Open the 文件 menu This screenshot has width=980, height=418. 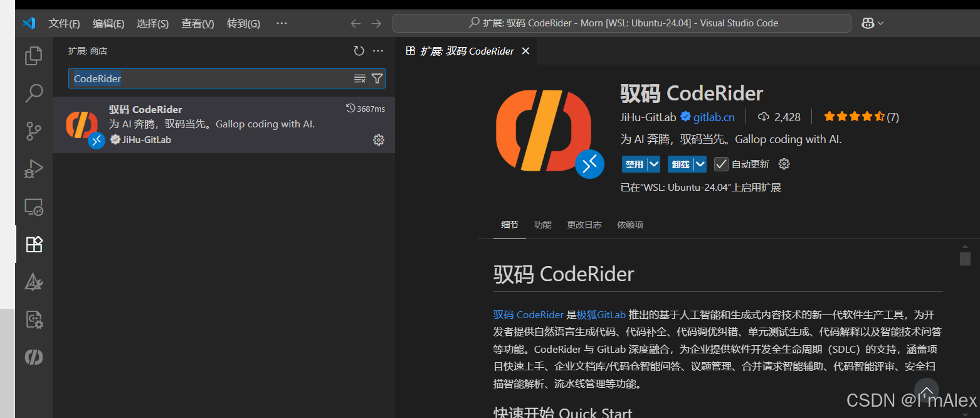click(63, 23)
